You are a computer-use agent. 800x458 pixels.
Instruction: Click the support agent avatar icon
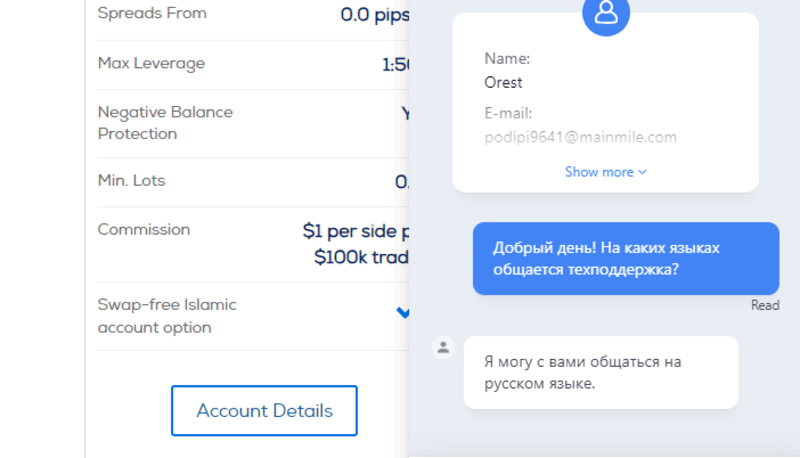(443, 348)
